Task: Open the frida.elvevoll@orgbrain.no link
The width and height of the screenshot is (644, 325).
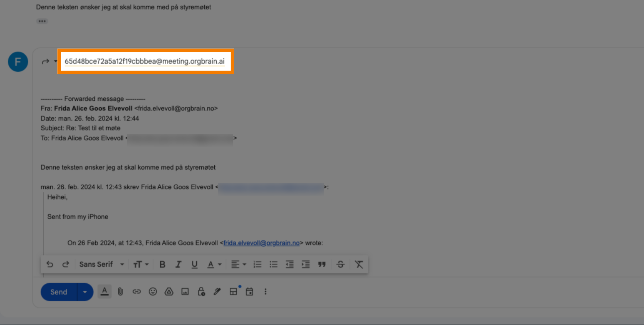Action: coord(261,243)
